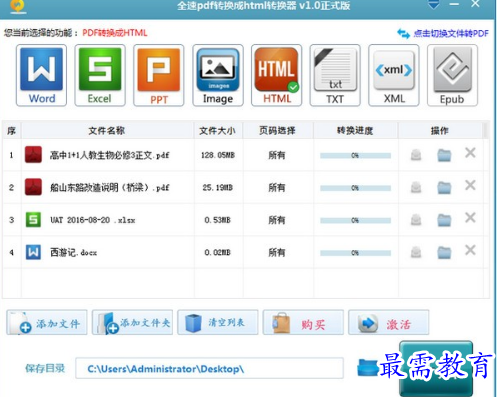Screen dimensions: 501x397
Task: Select file name 西游记.docx
Action: pos(74,252)
